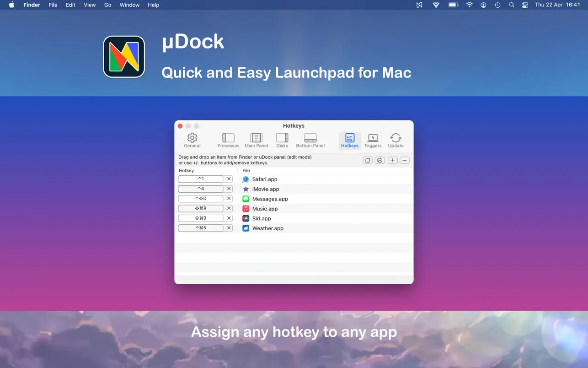Click the µDock menu bar icon
Viewport: 588px width, 368px height.
(x=419, y=5)
